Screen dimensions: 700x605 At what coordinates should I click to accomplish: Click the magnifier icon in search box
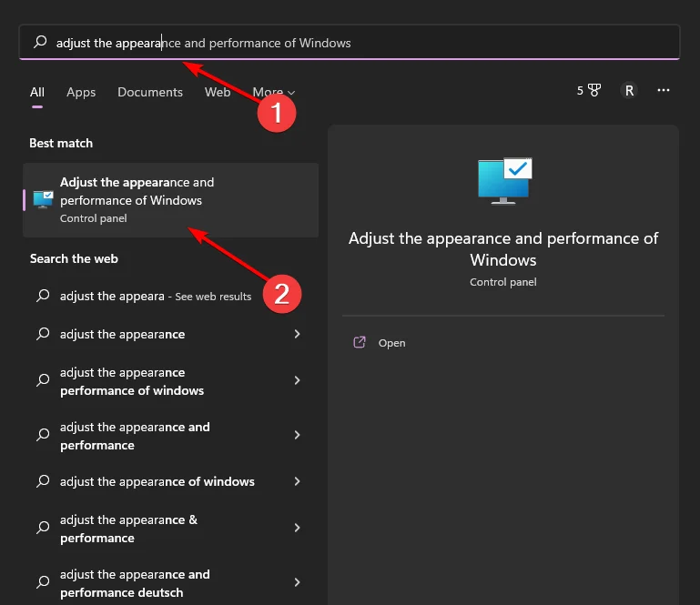coord(40,43)
